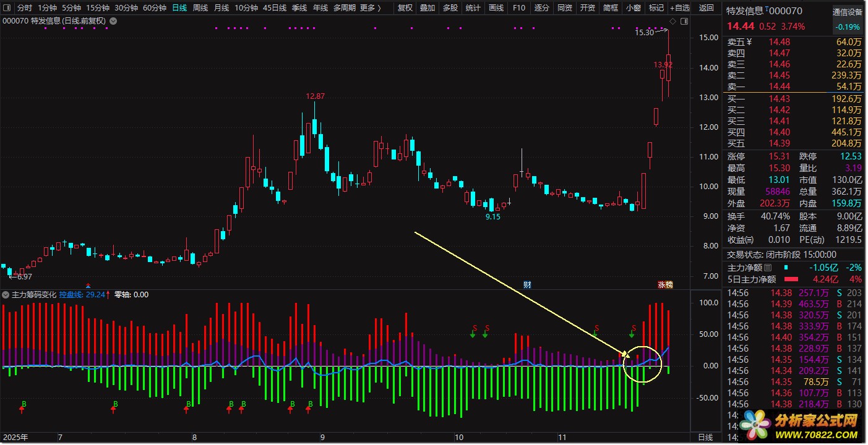
Task: Select the 日线 daily period
Action: [x=179, y=8]
